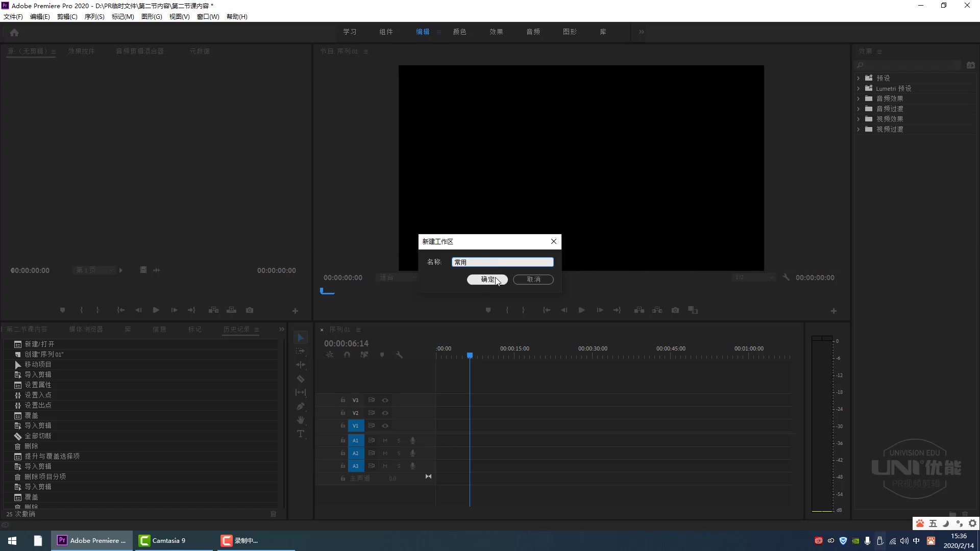Select the Pen tool
The width and height of the screenshot is (980, 551).
pos(301,407)
